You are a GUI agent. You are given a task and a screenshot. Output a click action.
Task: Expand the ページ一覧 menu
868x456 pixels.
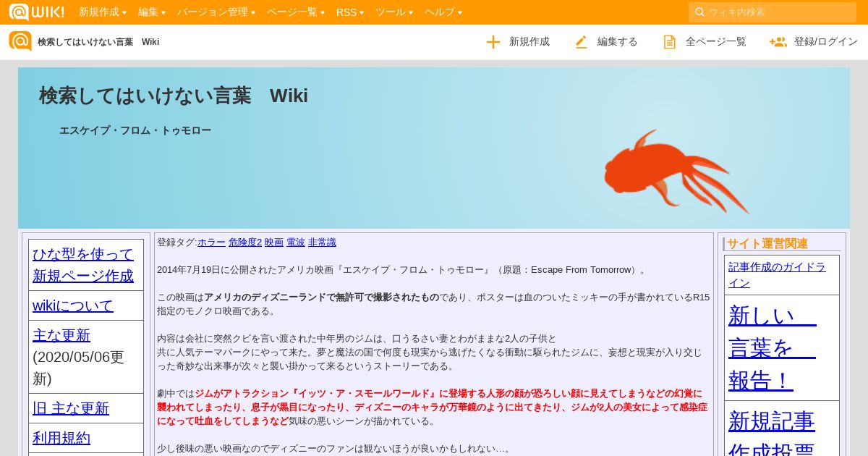coord(296,12)
